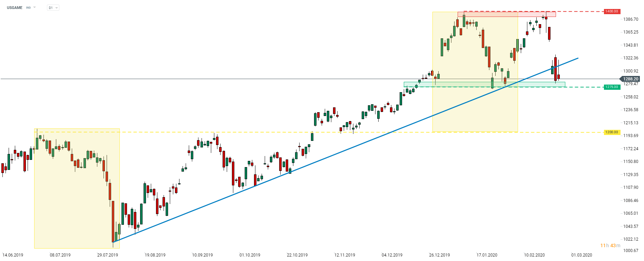
Task: Click the 1000.67 price axis label
Action: [631, 251]
